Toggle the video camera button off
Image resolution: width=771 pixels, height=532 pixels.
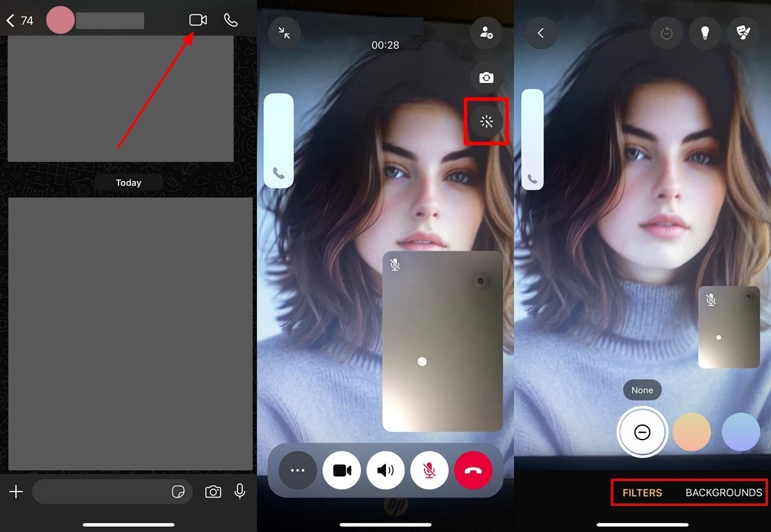(x=342, y=470)
